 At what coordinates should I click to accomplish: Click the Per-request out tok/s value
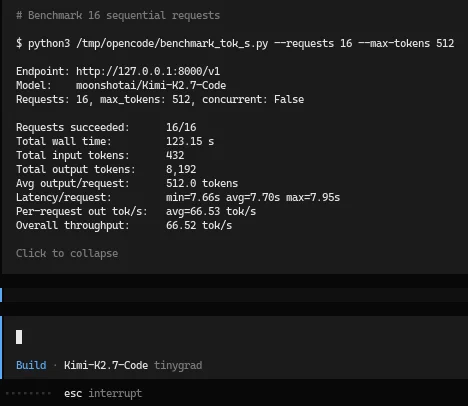click(211, 211)
